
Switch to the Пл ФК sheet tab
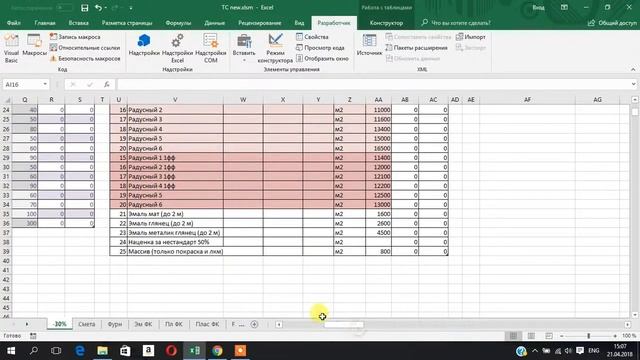[173, 324]
